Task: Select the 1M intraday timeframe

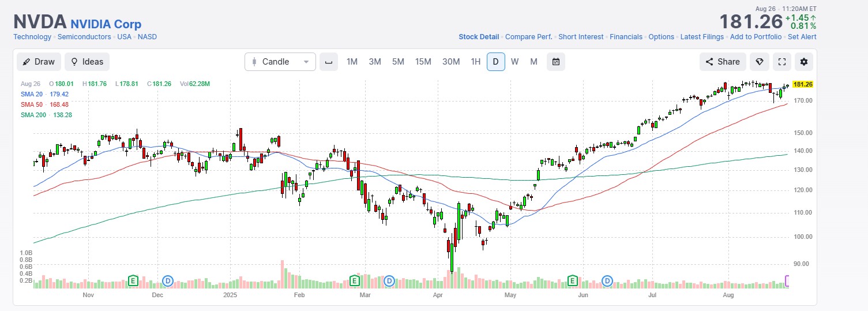Action: pyautogui.click(x=352, y=62)
